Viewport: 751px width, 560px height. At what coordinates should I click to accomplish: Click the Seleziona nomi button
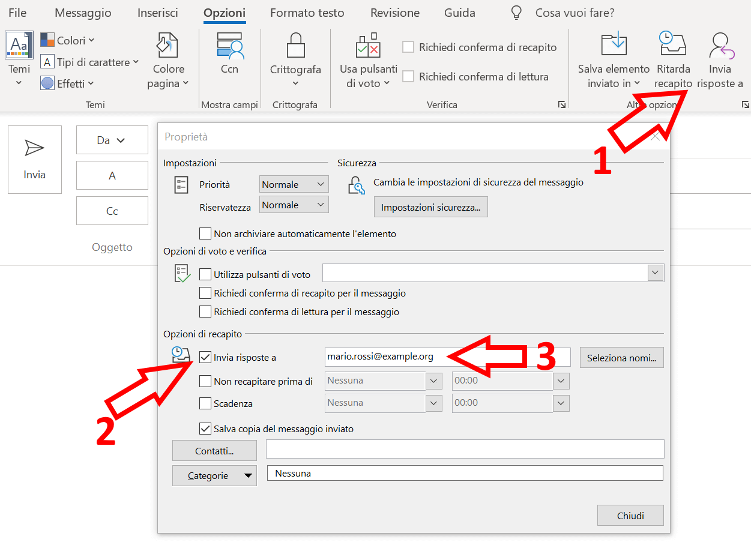click(x=622, y=358)
